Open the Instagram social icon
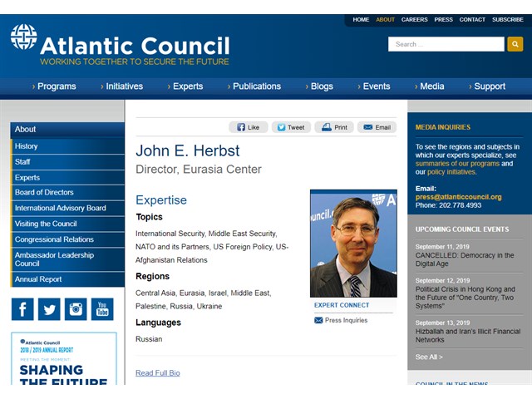532x399 pixels. [76, 309]
